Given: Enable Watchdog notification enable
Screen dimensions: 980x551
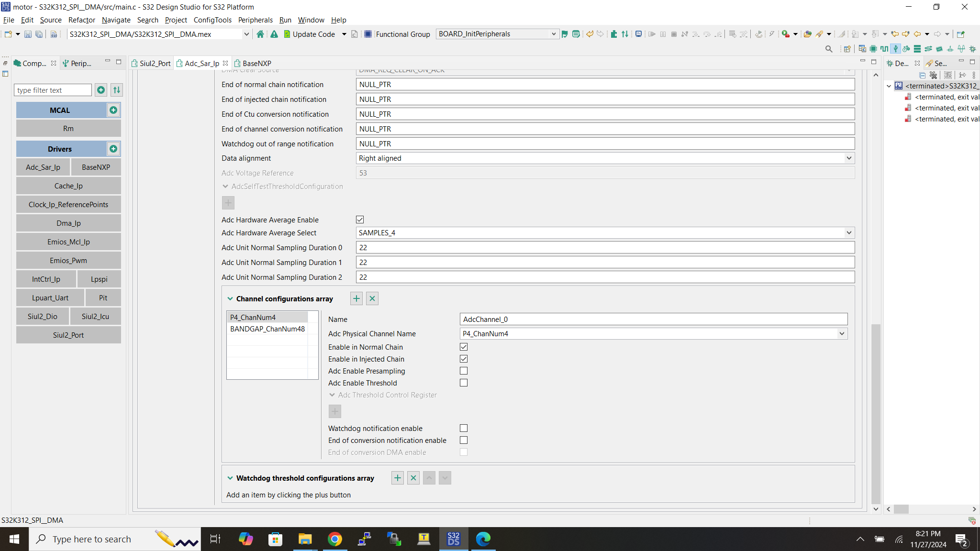Looking at the screenshot, I should [x=463, y=428].
